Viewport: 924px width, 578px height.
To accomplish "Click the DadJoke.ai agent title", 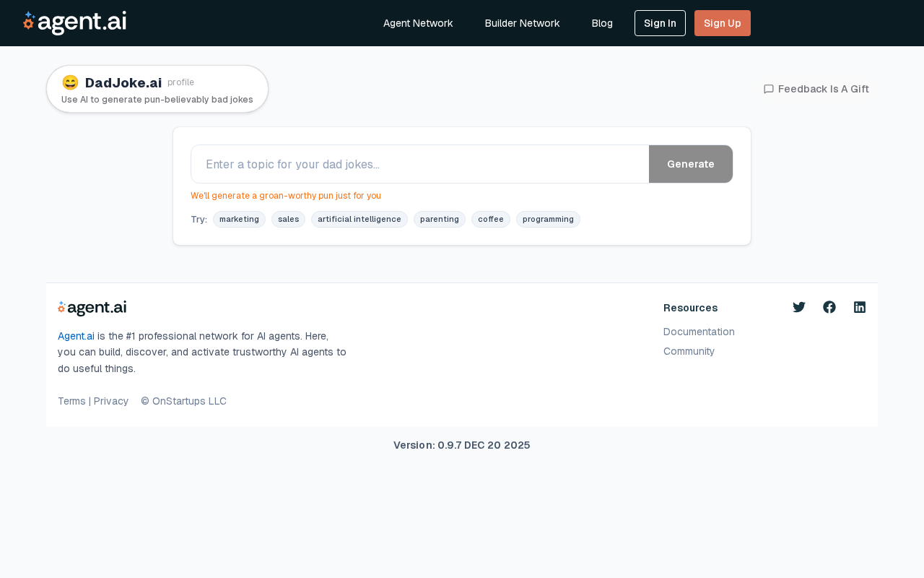I will (x=123, y=83).
